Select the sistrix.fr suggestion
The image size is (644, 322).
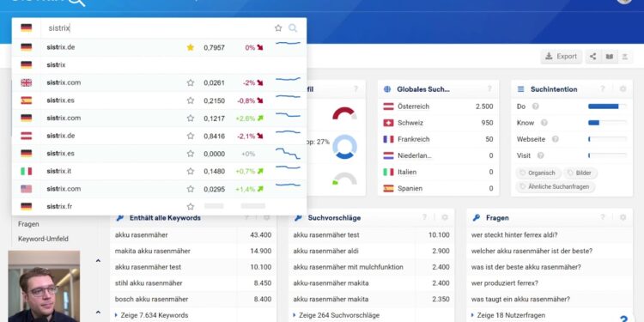(159, 207)
